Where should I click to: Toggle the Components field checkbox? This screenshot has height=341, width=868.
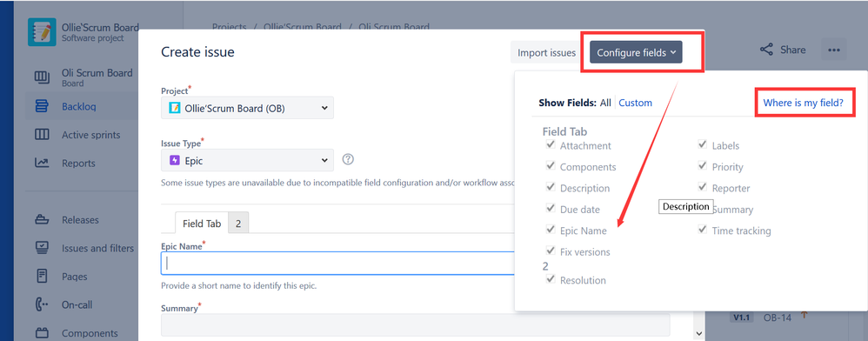pyautogui.click(x=551, y=165)
